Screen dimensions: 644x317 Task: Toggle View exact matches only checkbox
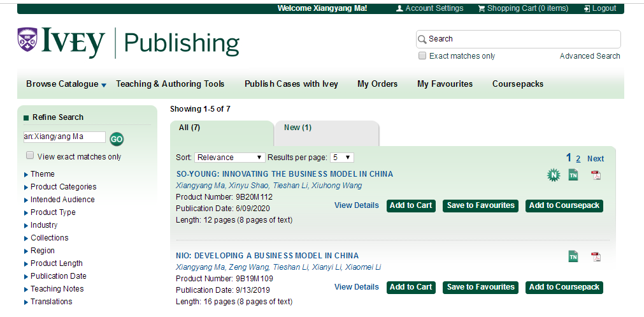[x=30, y=156]
